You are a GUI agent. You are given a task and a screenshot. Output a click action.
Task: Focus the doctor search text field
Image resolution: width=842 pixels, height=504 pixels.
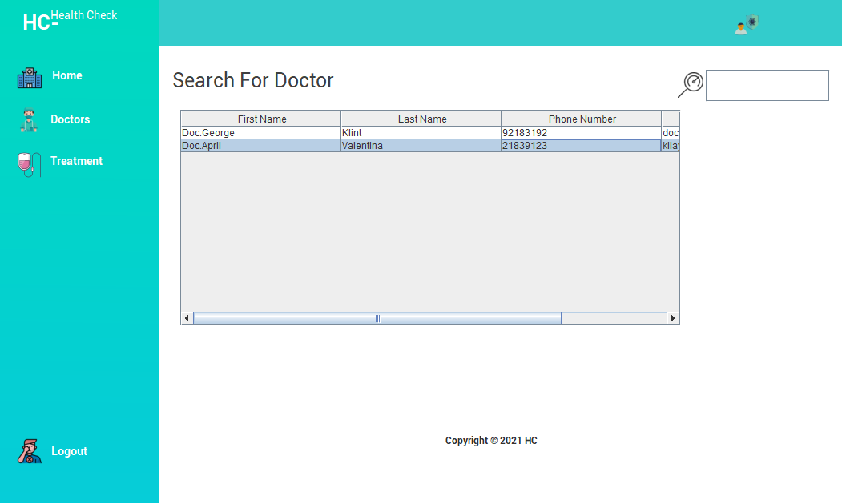[x=767, y=85]
